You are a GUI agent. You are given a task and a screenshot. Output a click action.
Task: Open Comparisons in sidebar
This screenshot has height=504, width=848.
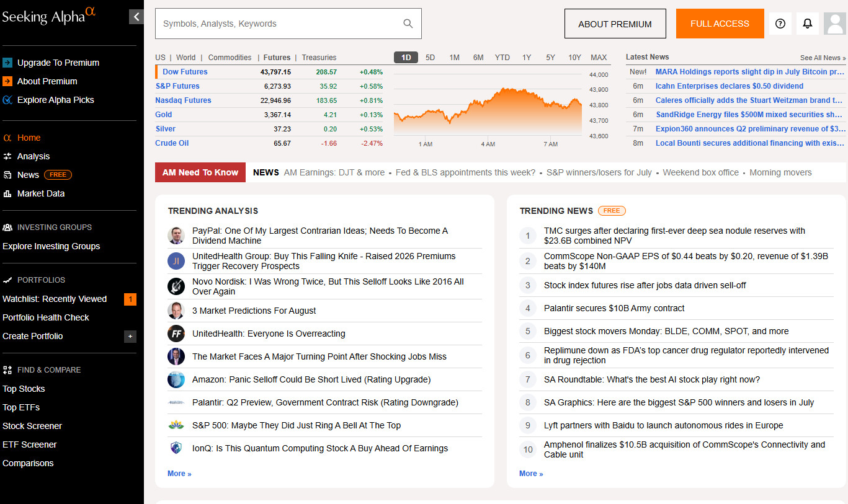tap(28, 463)
